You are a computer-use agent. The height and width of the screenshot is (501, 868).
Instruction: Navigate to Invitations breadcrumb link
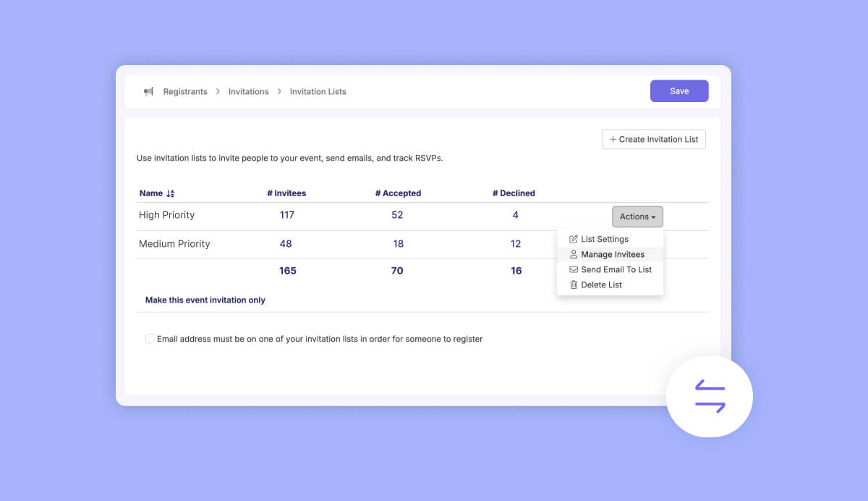click(x=248, y=92)
